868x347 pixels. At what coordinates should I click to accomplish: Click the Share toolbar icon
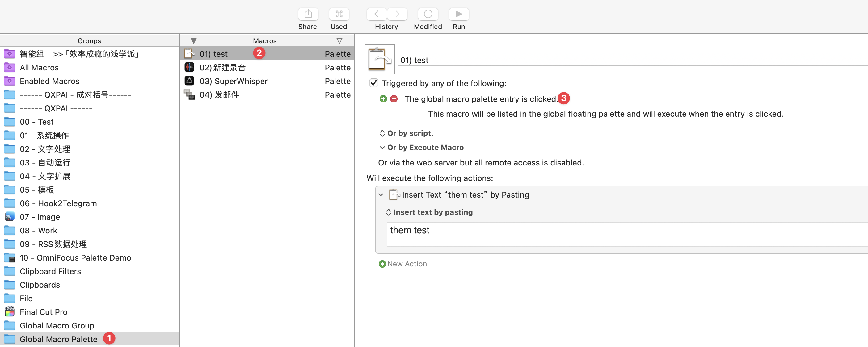tap(308, 14)
